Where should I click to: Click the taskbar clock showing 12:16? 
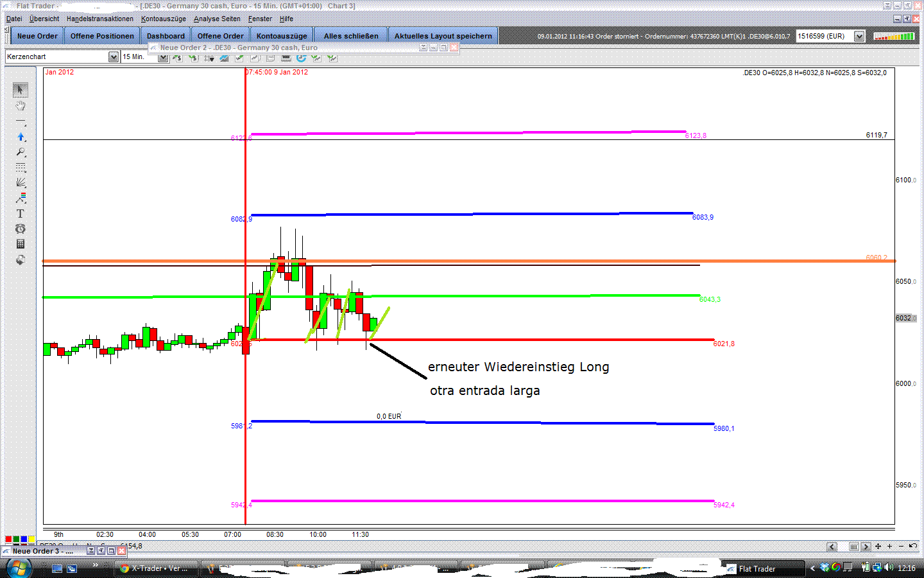pyautogui.click(x=907, y=568)
